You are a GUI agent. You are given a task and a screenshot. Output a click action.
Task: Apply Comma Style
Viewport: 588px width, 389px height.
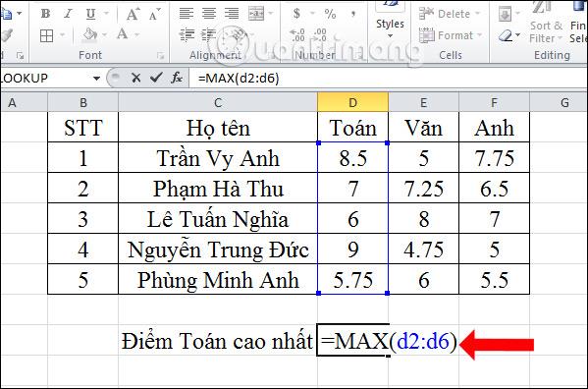click(x=352, y=14)
